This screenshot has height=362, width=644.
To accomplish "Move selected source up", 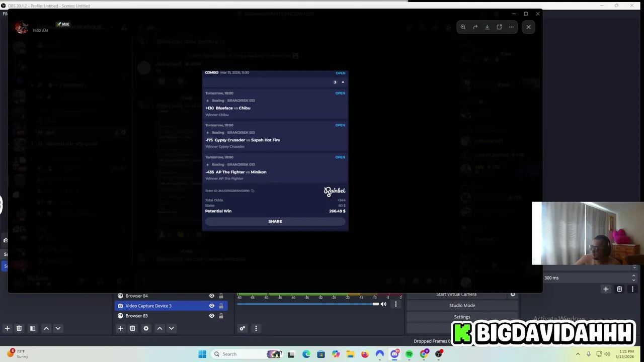I will click(159, 328).
